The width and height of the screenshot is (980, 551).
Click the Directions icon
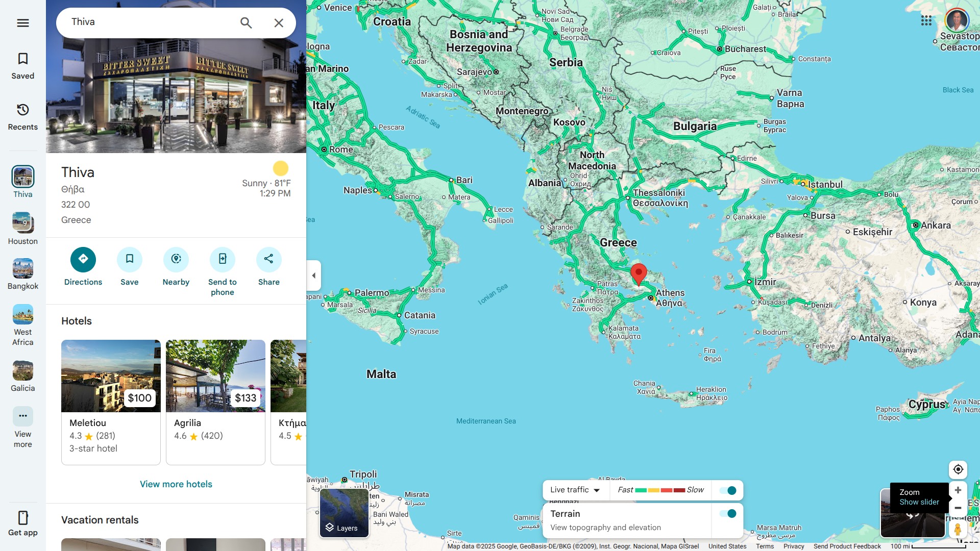point(83,260)
